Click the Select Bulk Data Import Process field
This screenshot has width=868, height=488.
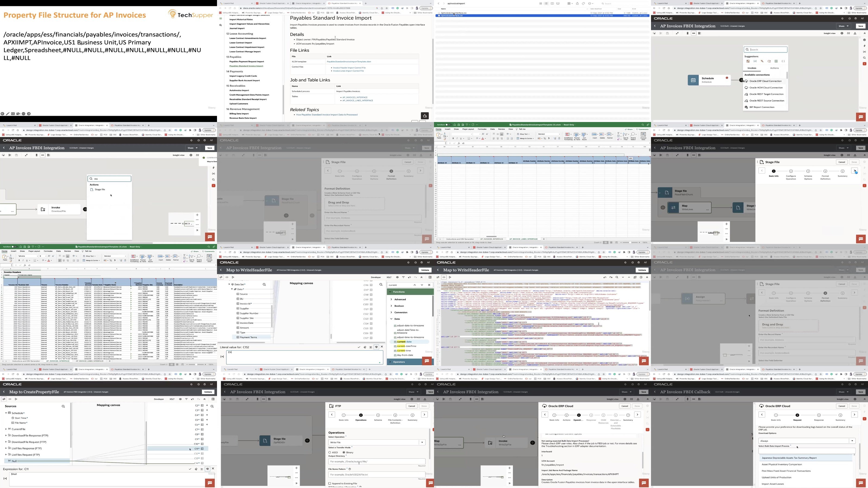[x=807, y=451]
